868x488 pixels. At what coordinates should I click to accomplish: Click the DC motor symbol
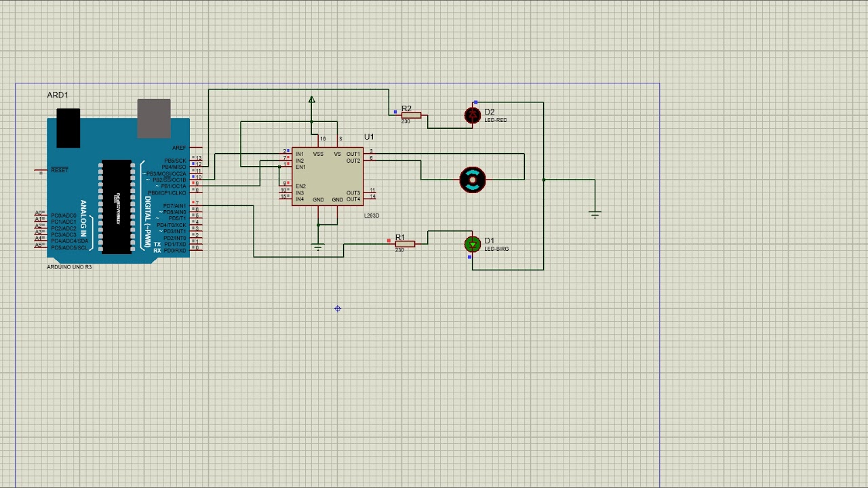(472, 180)
